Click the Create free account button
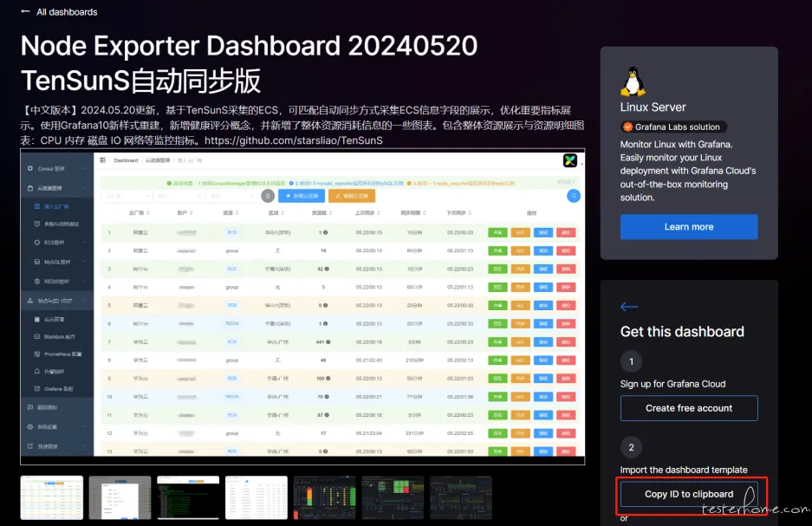This screenshot has width=812, height=526. click(x=689, y=408)
